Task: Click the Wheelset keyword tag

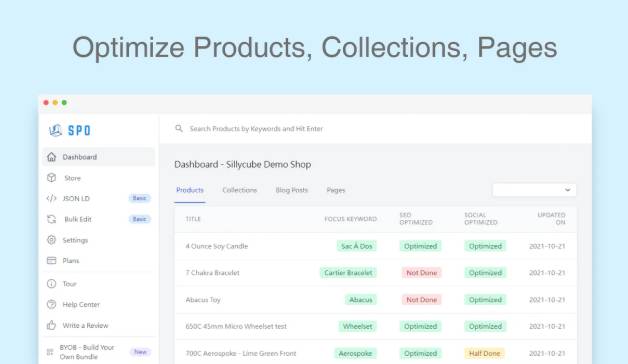Action: click(x=357, y=326)
